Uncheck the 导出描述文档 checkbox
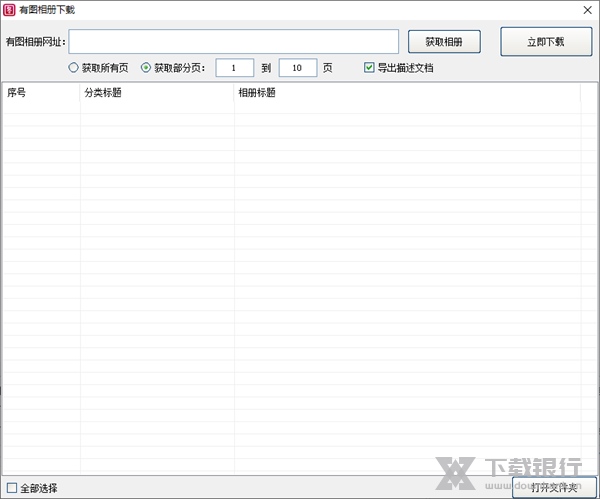This screenshot has width=600, height=499. (369, 68)
